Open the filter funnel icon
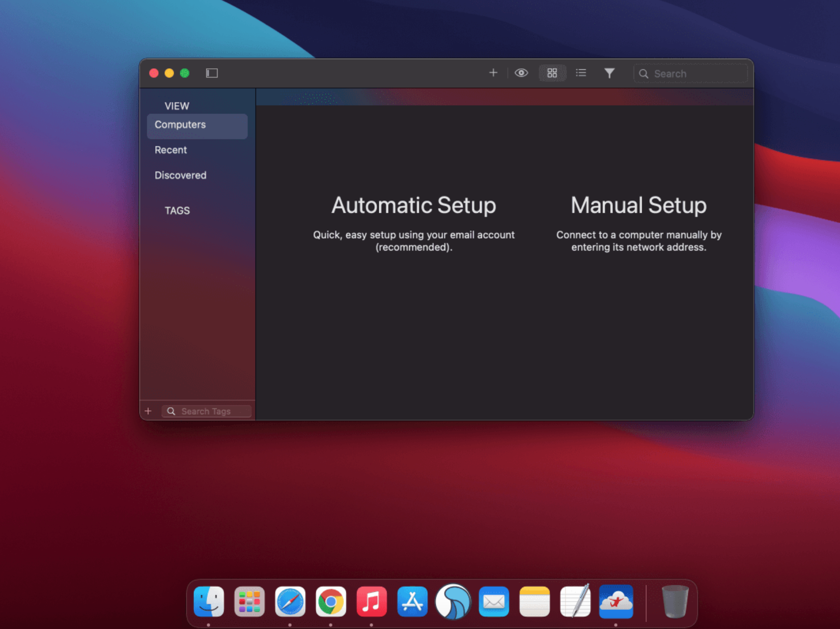 pyautogui.click(x=610, y=73)
